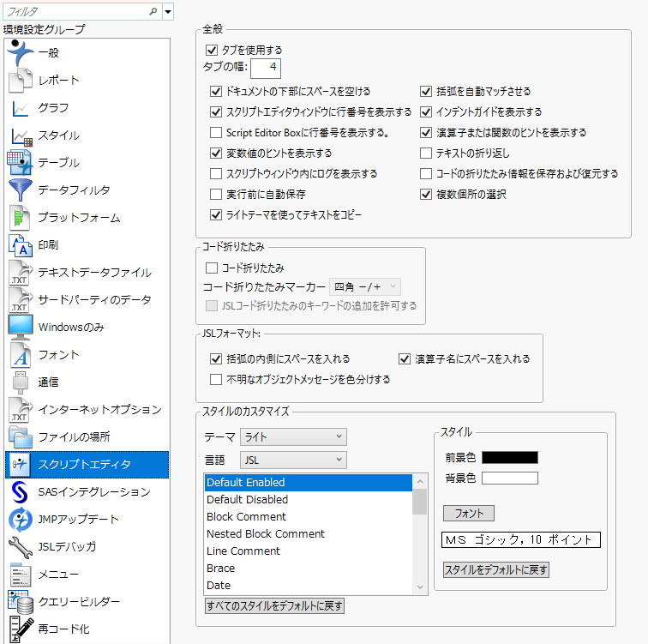Open the 通信 preferences icon
The image size is (648, 644).
21,382
